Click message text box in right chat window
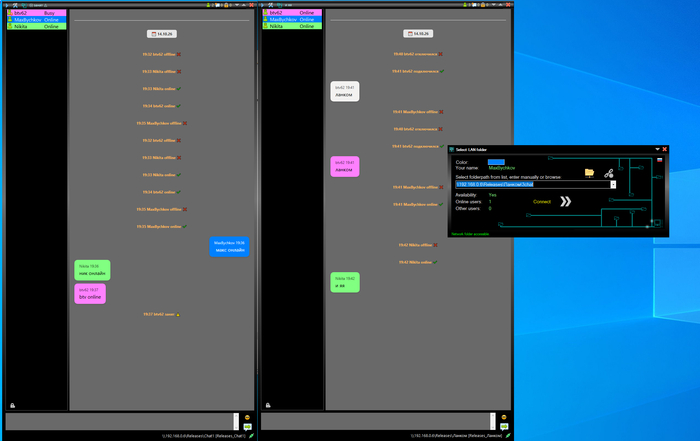Image resolution: width=700 pixels, height=441 pixels. (x=375, y=421)
